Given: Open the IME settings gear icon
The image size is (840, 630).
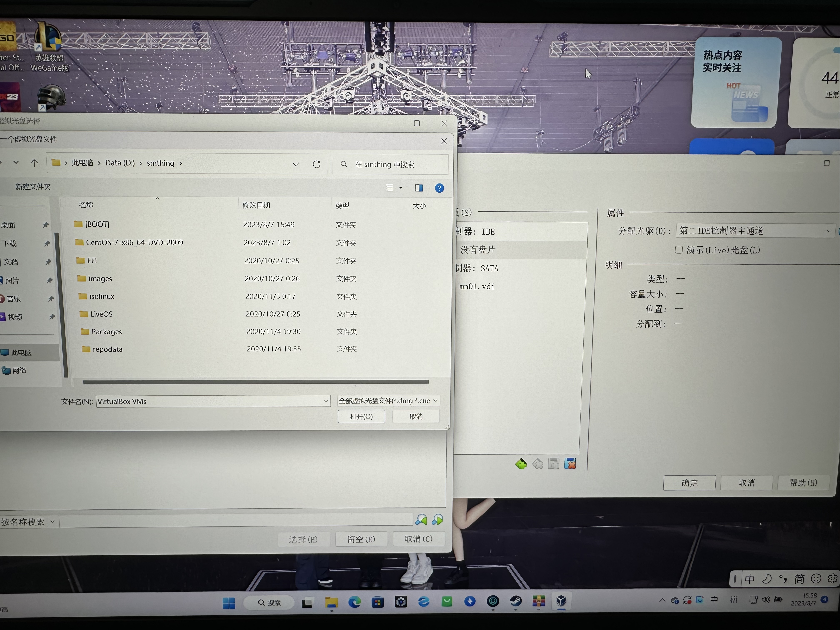Looking at the screenshot, I should (x=833, y=578).
